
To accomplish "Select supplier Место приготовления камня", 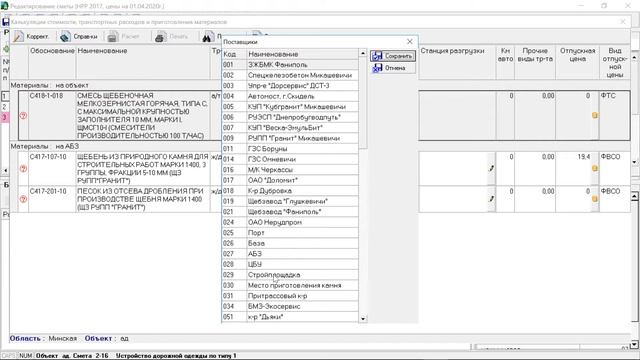I will click(290, 285).
